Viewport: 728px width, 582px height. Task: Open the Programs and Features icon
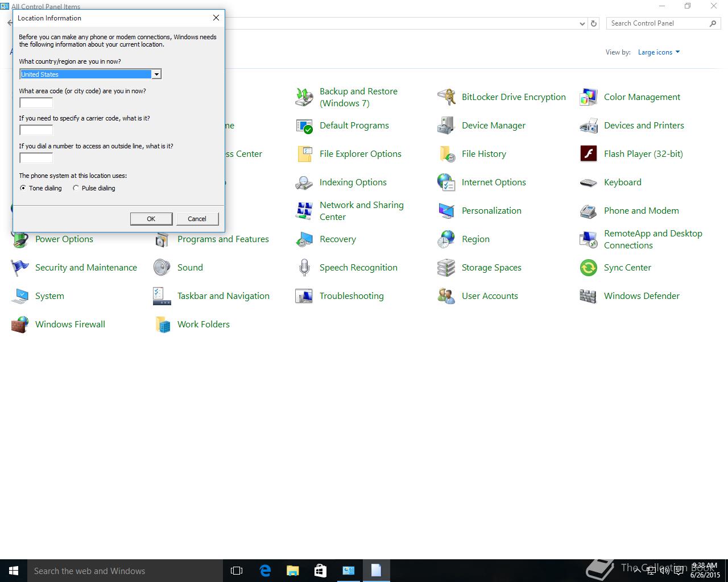point(162,240)
